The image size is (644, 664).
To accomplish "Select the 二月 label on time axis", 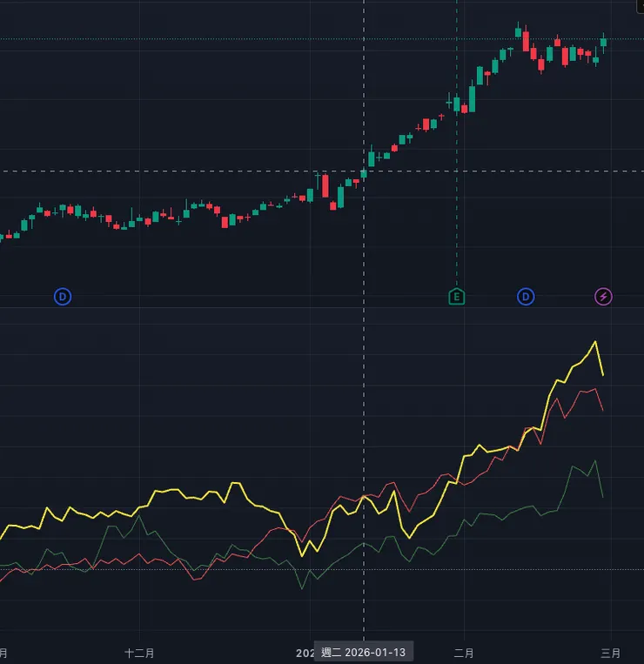I will (x=464, y=653).
